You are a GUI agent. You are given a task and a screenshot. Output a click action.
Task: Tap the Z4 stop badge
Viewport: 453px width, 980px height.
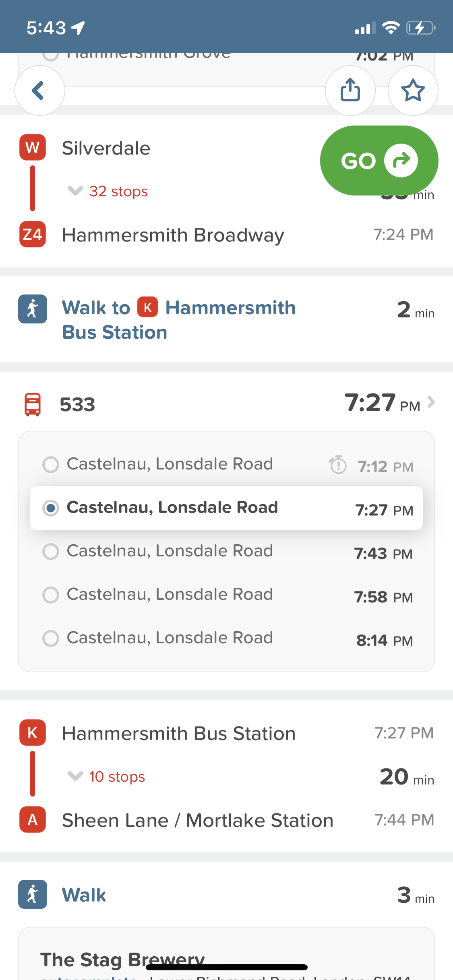click(x=33, y=234)
